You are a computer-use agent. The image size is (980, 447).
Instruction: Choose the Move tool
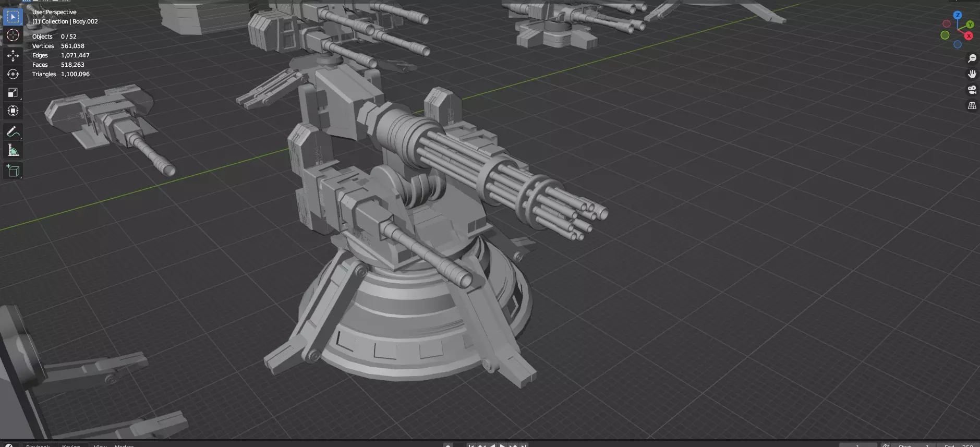[13, 56]
